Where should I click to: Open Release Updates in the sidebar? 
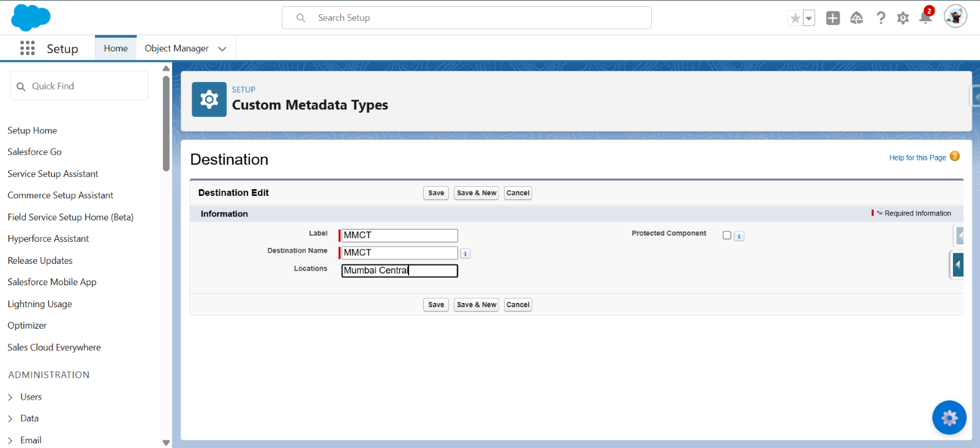(x=40, y=261)
